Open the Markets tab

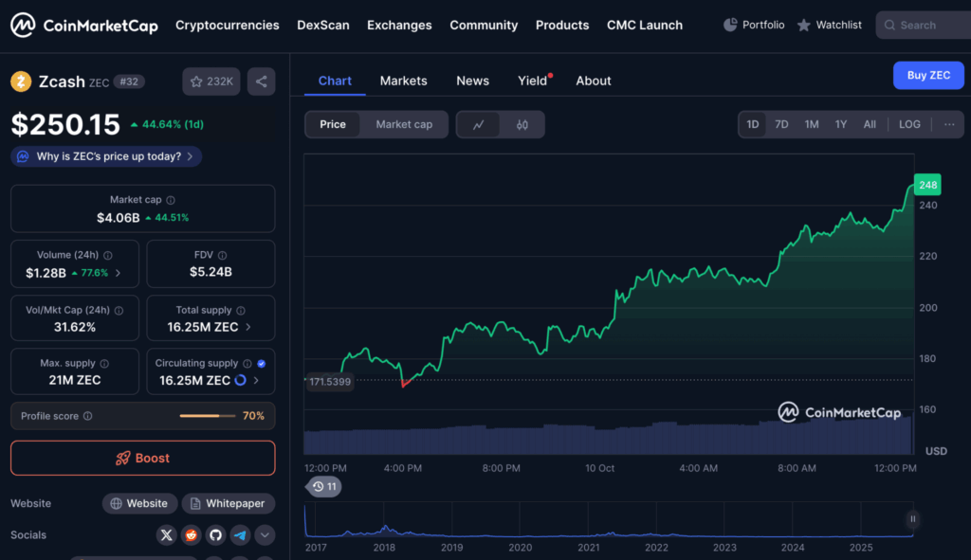point(404,81)
